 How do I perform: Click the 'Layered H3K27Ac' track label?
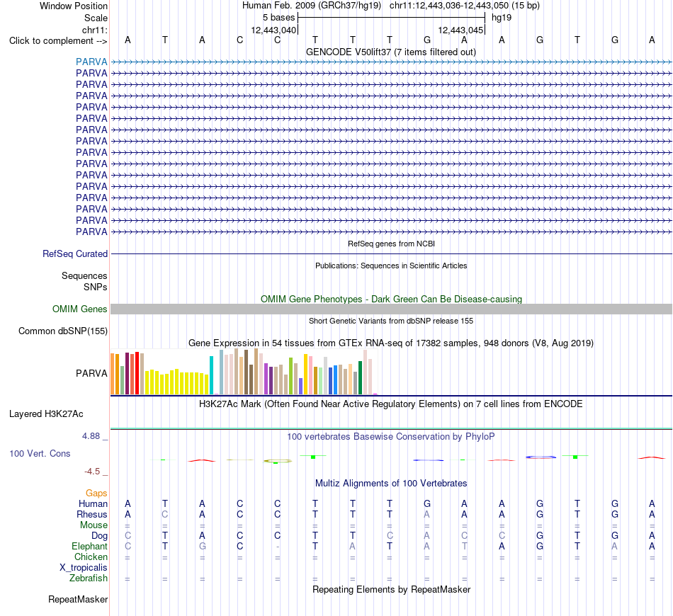pyautogui.click(x=46, y=414)
